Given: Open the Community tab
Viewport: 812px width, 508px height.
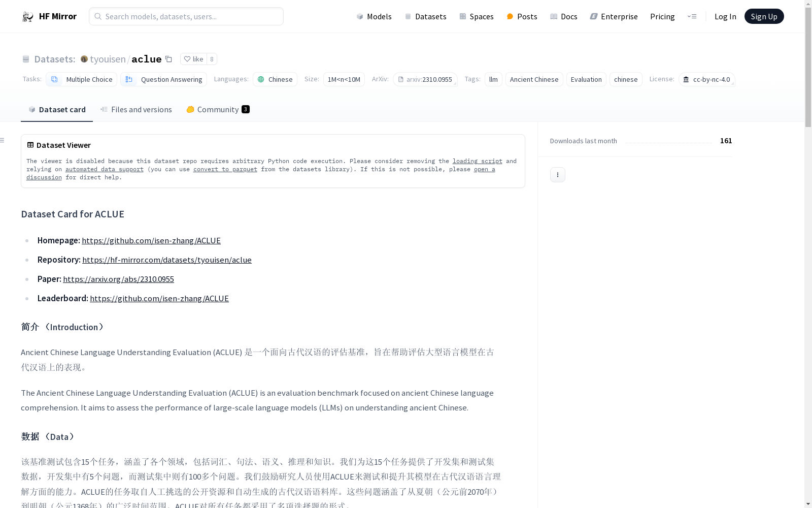Looking at the screenshot, I should tap(218, 109).
